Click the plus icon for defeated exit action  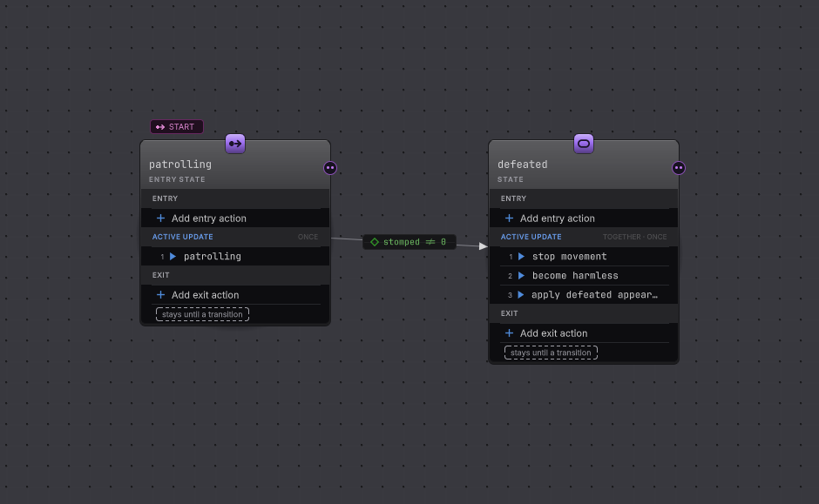tap(509, 333)
